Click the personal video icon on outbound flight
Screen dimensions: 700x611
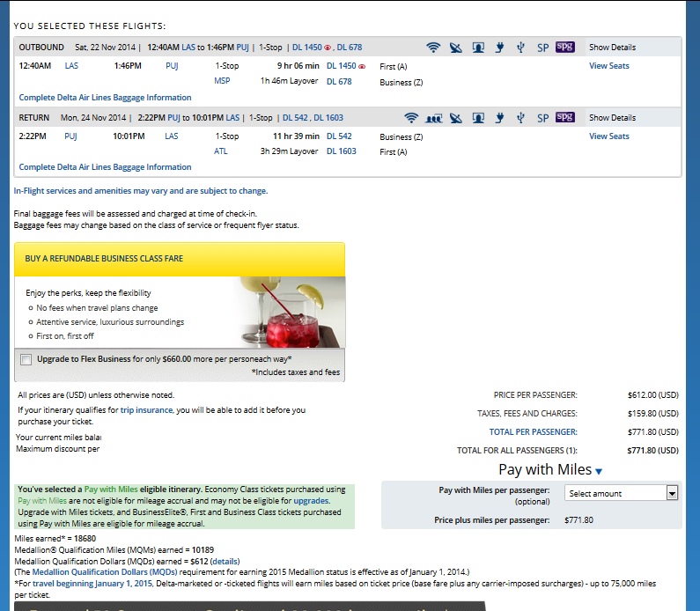(477, 48)
